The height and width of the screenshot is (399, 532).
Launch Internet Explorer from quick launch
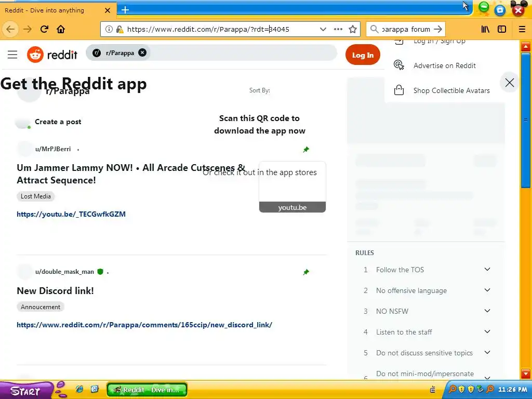[79, 389]
